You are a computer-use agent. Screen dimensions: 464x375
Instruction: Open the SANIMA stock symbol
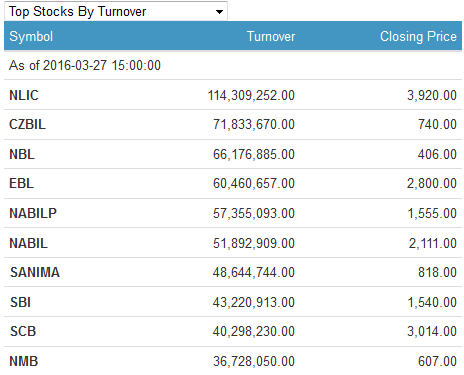pyautogui.click(x=35, y=272)
